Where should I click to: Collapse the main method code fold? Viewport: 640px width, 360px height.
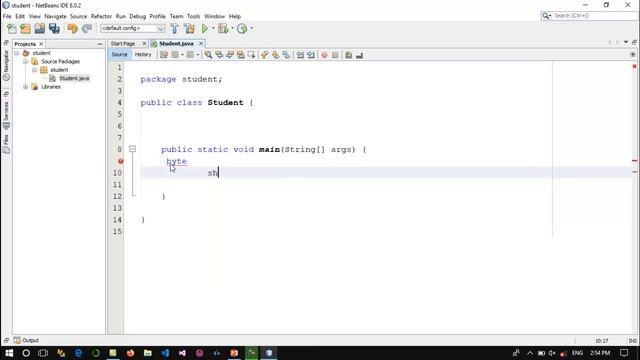pos(132,149)
